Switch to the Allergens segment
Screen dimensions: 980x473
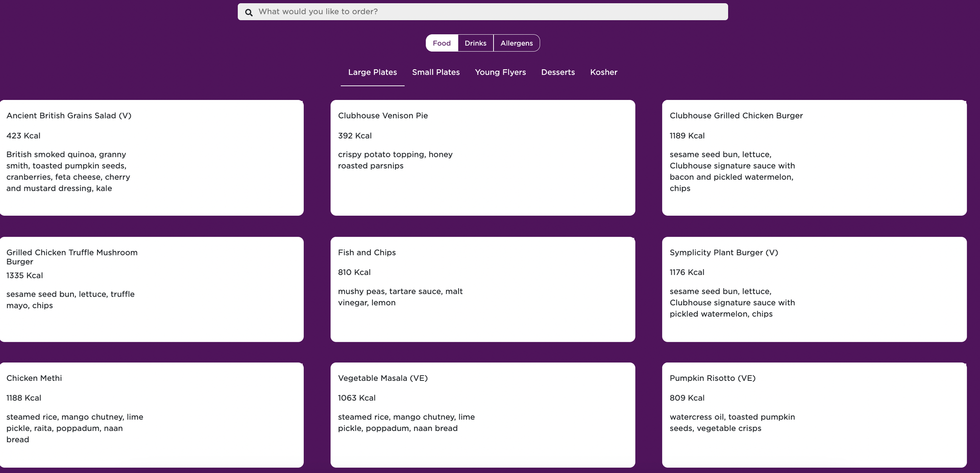click(x=516, y=43)
